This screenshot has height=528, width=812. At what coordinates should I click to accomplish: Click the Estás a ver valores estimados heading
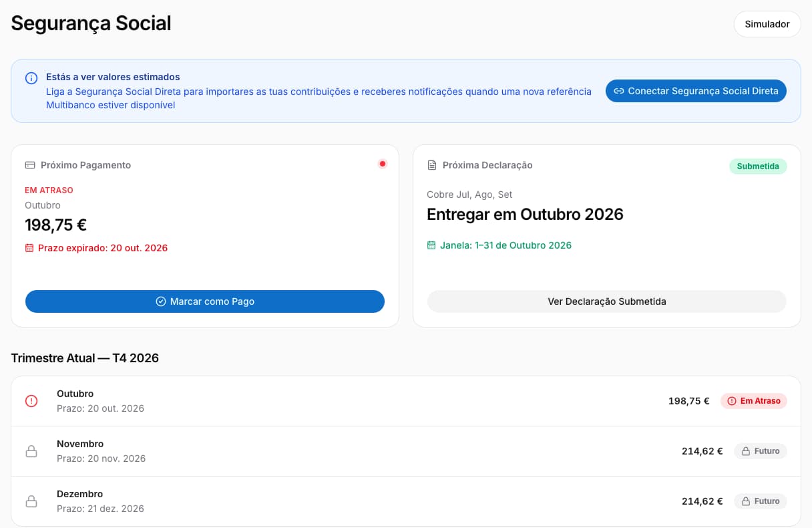(113, 77)
